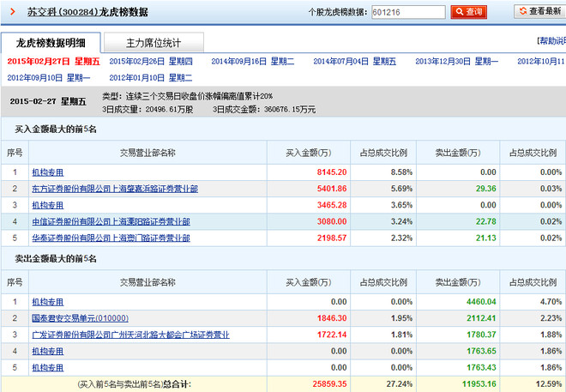Click the total percentage 27.24%
This screenshot has height=392, width=566.
(x=400, y=384)
